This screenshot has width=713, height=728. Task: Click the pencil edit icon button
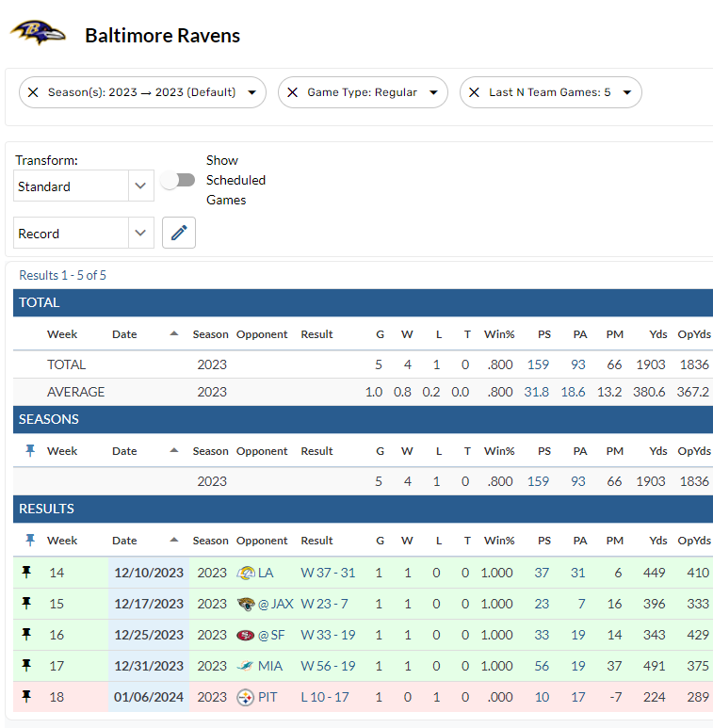click(x=179, y=233)
